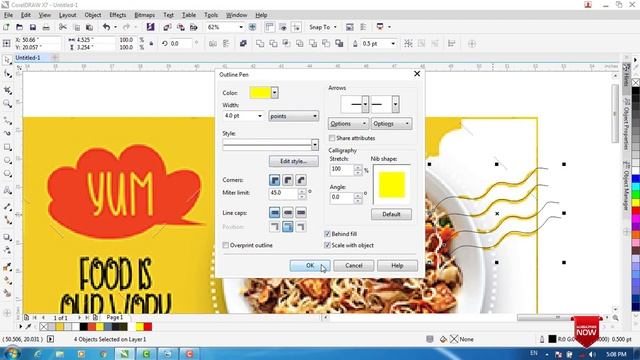Click the Weld shapes icon

coord(260,44)
